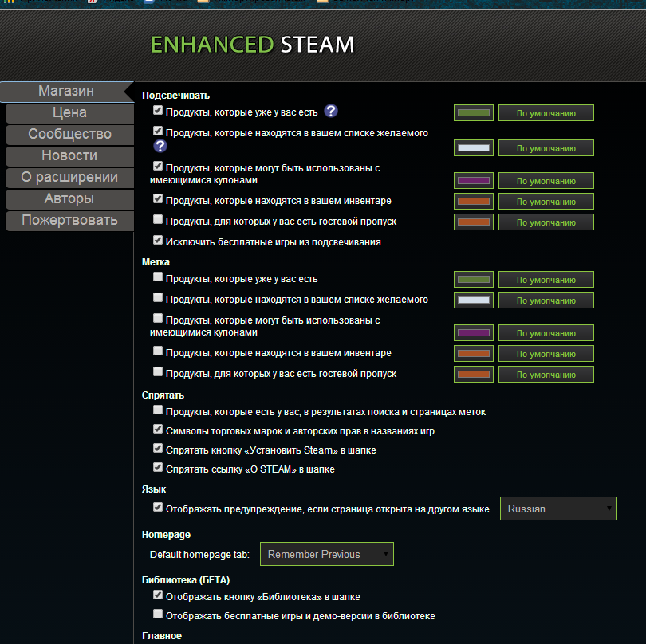Image resolution: width=646 pixels, height=644 pixels.
Task: Reset highlight color for inventory products to default
Action: pos(546,202)
